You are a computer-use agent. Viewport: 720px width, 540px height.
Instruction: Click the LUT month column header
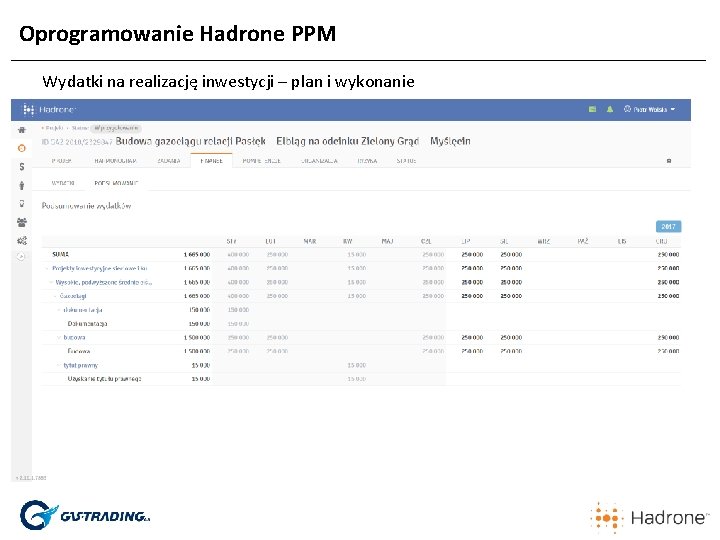click(270, 241)
